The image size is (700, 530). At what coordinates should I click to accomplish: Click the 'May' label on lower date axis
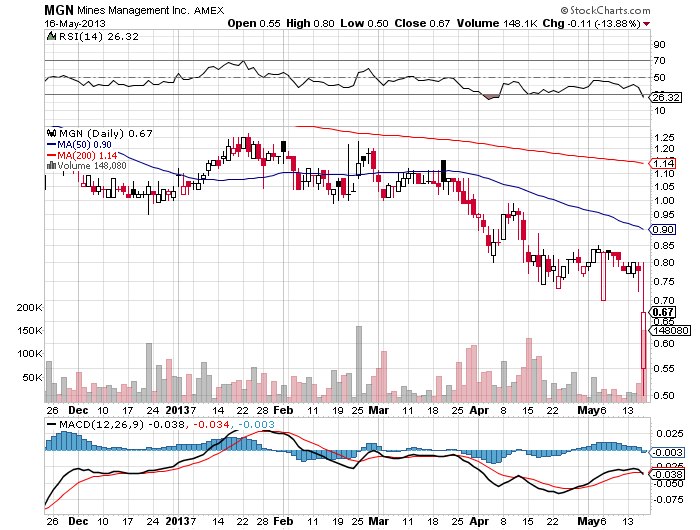point(588,521)
